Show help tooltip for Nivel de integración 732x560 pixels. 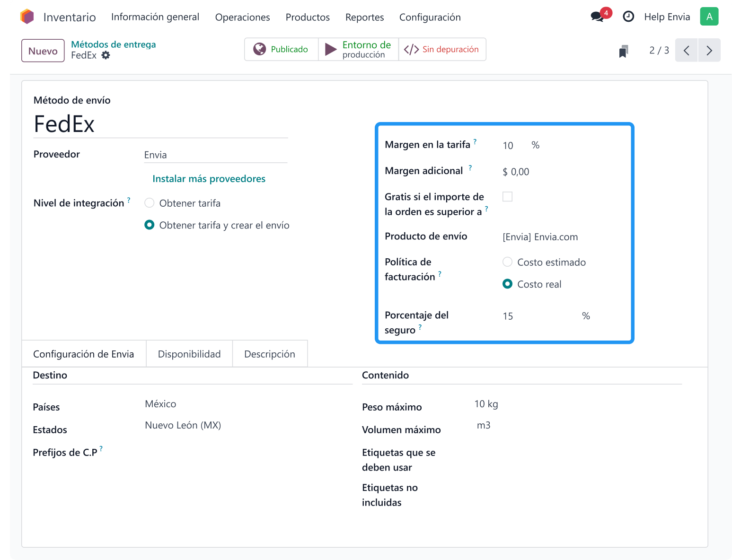(x=129, y=200)
